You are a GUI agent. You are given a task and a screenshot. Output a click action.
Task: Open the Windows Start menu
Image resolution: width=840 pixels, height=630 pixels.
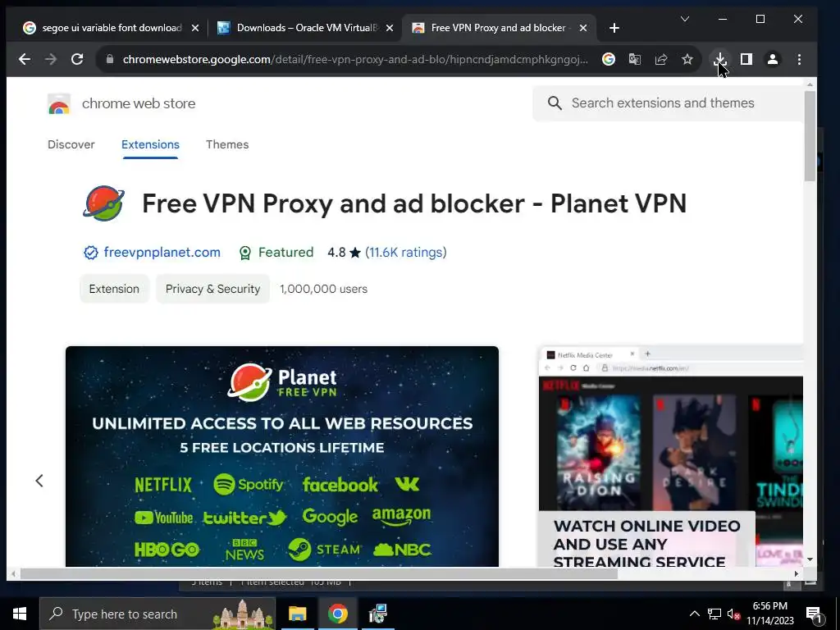pos(20,614)
